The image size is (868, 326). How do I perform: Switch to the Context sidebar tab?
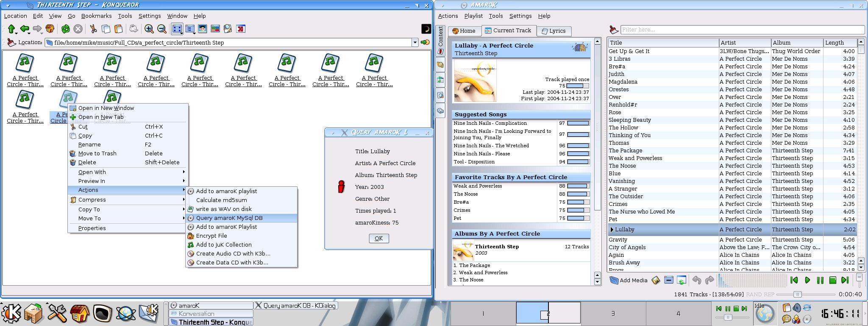click(440, 40)
